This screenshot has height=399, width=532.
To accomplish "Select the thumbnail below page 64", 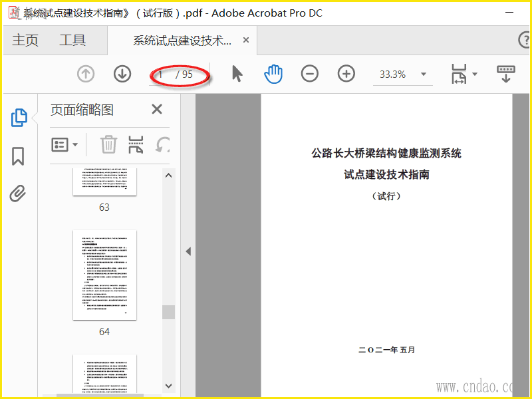I will coord(105,374).
